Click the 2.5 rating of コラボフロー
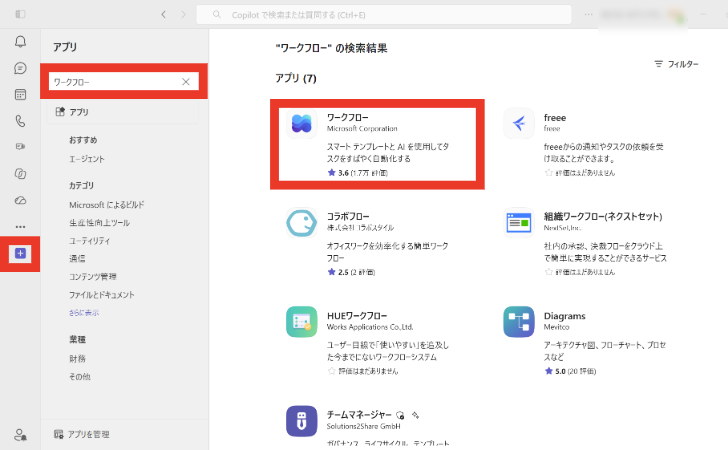 [351, 272]
